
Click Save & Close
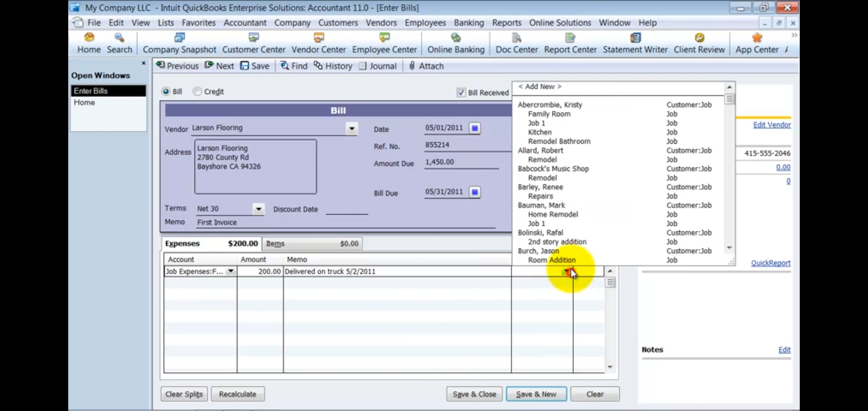coord(474,394)
